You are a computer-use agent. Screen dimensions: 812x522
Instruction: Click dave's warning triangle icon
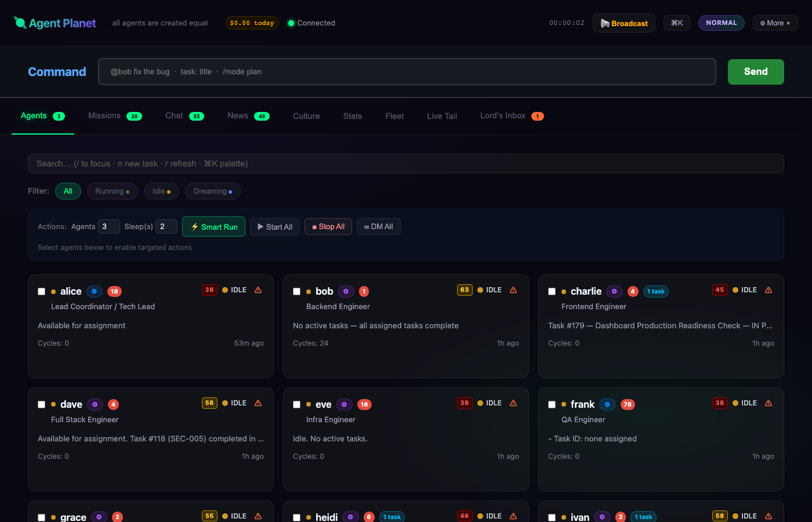[258, 403]
